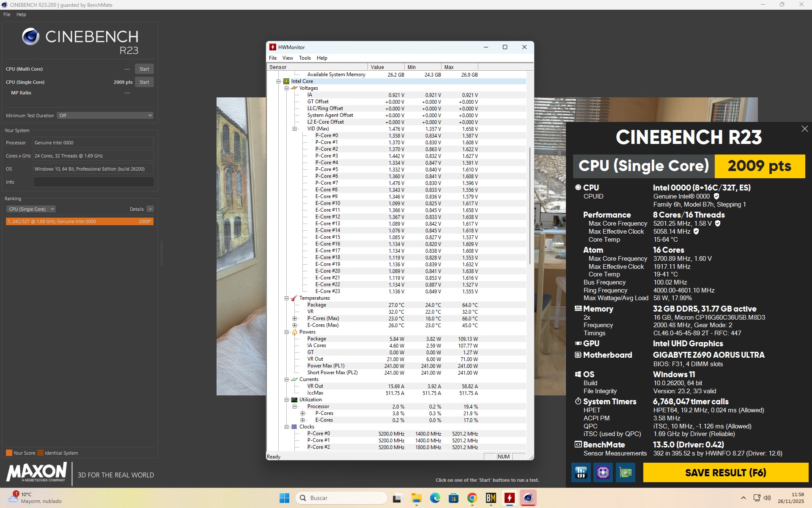The image size is (812, 508).
Task: Open HWiNFO sensor icon in BenchMate panel
Action: 581,472
